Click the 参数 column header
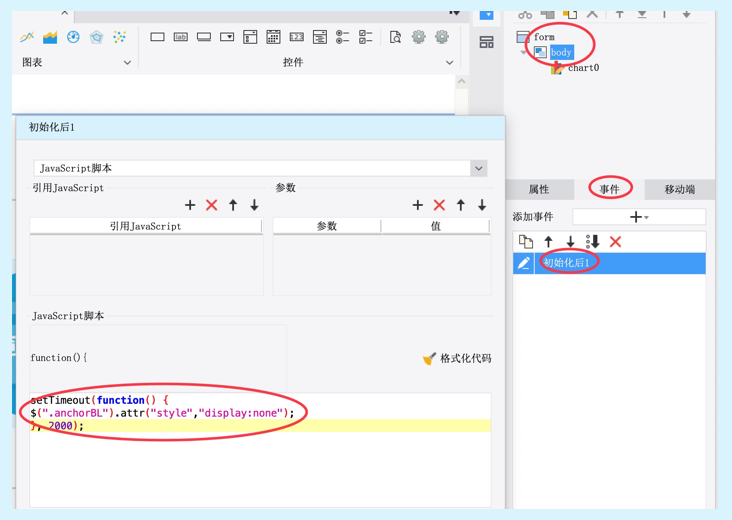732x520 pixels. (327, 226)
